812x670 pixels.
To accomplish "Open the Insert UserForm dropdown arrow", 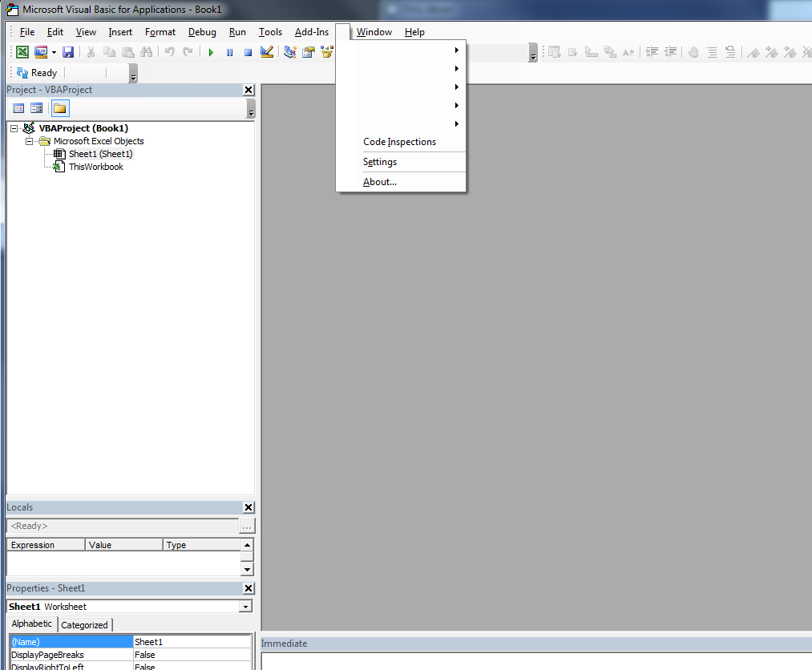I will [54, 52].
